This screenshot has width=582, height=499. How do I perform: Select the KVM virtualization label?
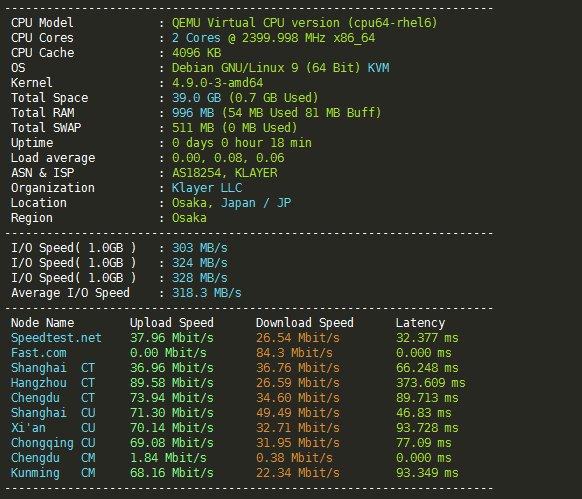point(378,68)
